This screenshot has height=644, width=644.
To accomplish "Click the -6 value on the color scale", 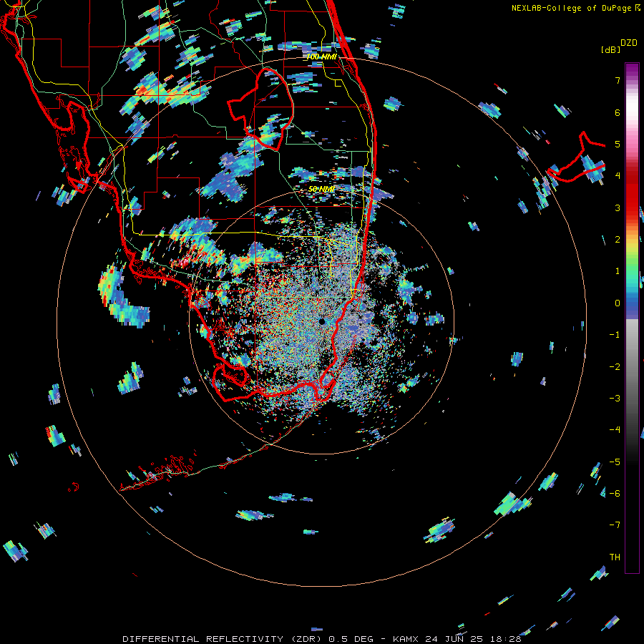I will point(615,494).
